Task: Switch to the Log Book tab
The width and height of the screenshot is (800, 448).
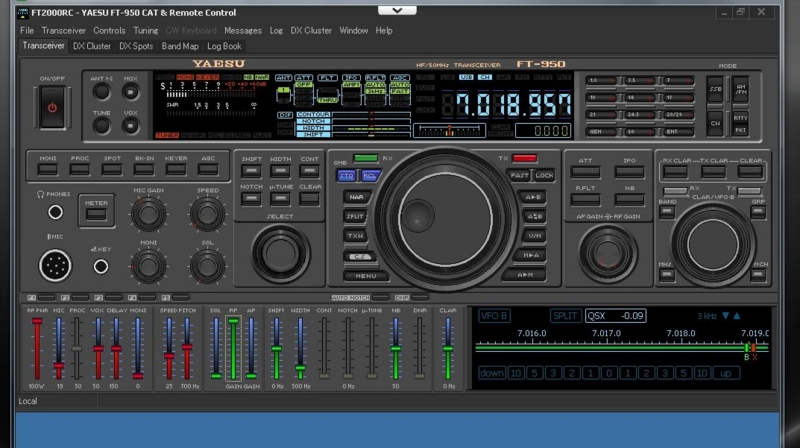Action: pos(224,46)
